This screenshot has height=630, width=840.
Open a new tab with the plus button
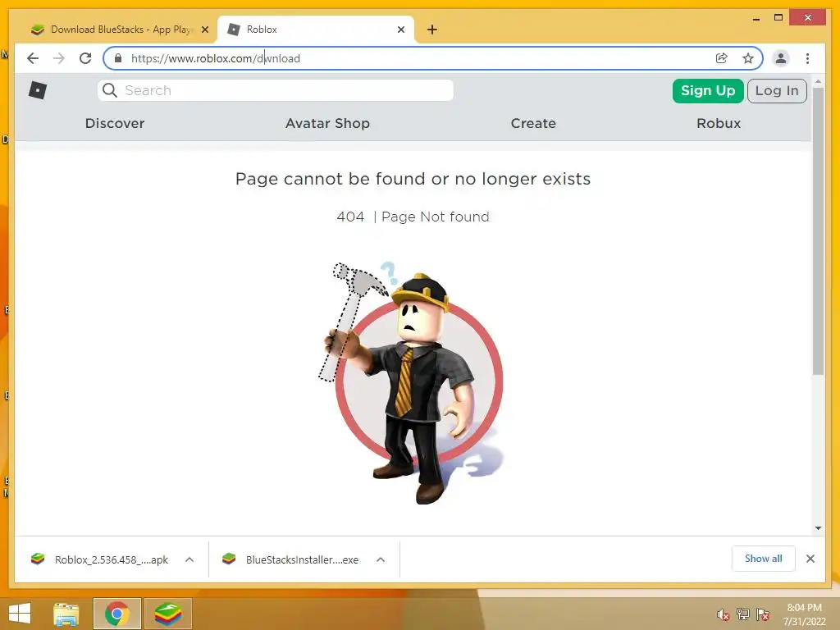tap(431, 30)
